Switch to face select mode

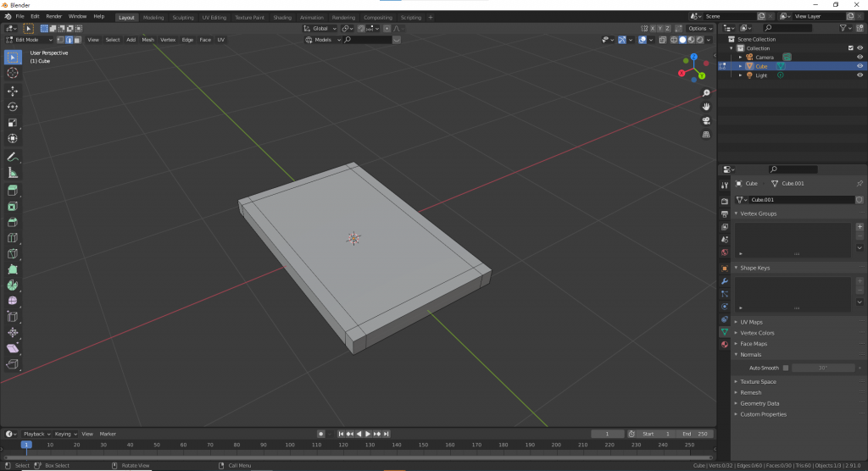(x=77, y=40)
